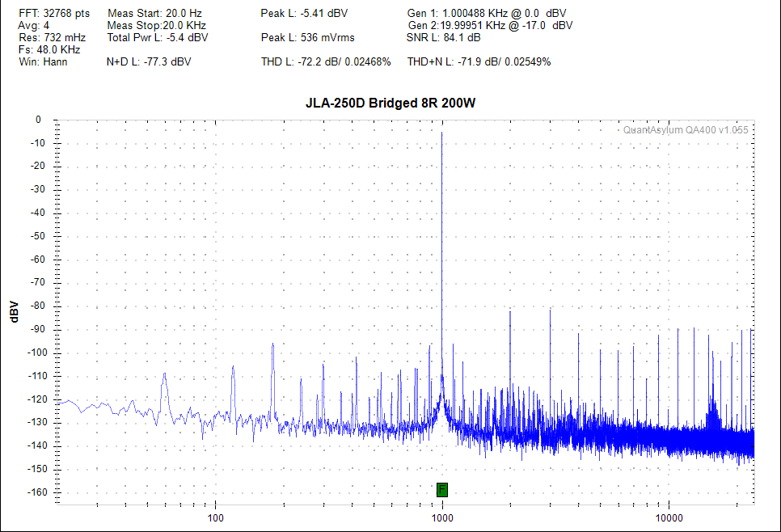
Task: Click the 'Fs: 48.0 KHz' value
Action: click(49, 49)
